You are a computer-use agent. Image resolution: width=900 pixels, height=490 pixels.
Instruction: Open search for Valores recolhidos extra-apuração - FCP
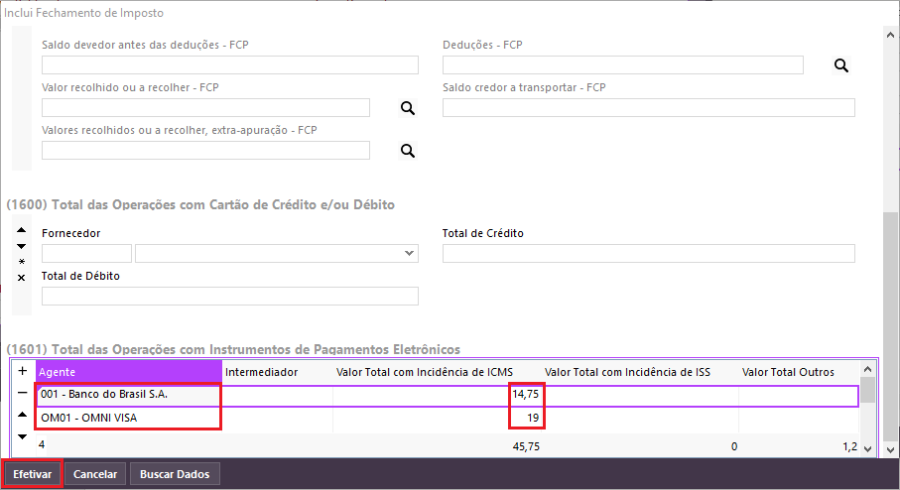408,151
